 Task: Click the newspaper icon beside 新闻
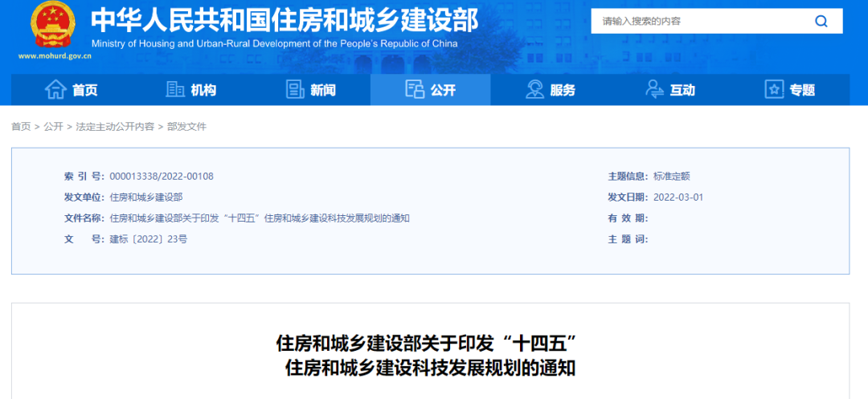(295, 90)
